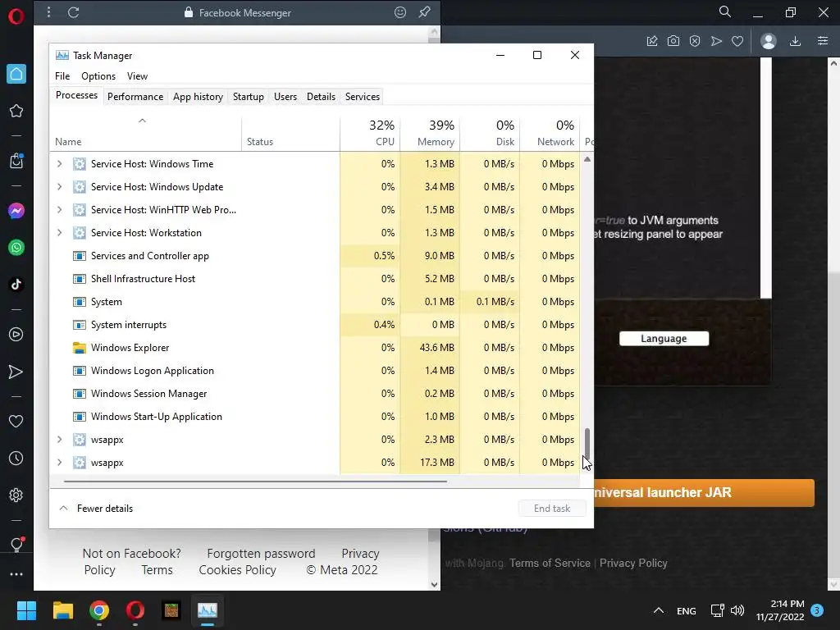The width and height of the screenshot is (840, 630).
Task: Switch to Startup tab
Action: [248, 97]
